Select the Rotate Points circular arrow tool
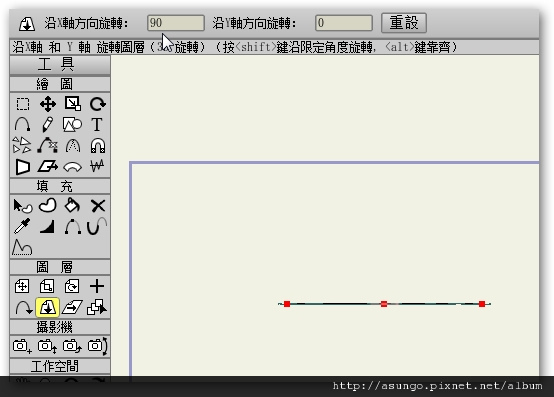 coord(98,104)
